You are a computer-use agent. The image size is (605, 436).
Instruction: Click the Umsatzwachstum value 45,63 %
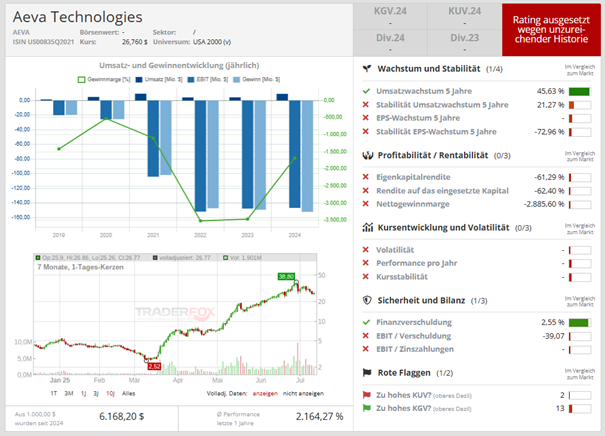pyautogui.click(x=551, y=91)
